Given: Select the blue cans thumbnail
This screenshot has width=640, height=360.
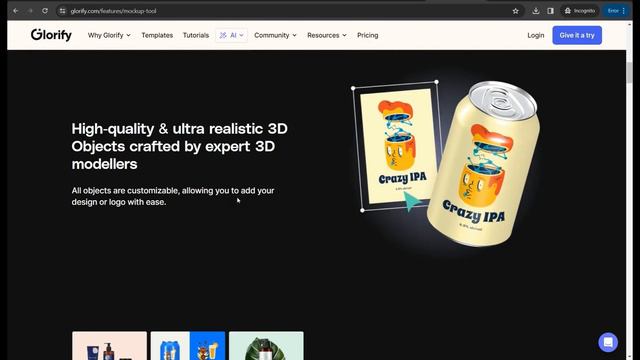Looking at the screenshot, I should [188, 346].
